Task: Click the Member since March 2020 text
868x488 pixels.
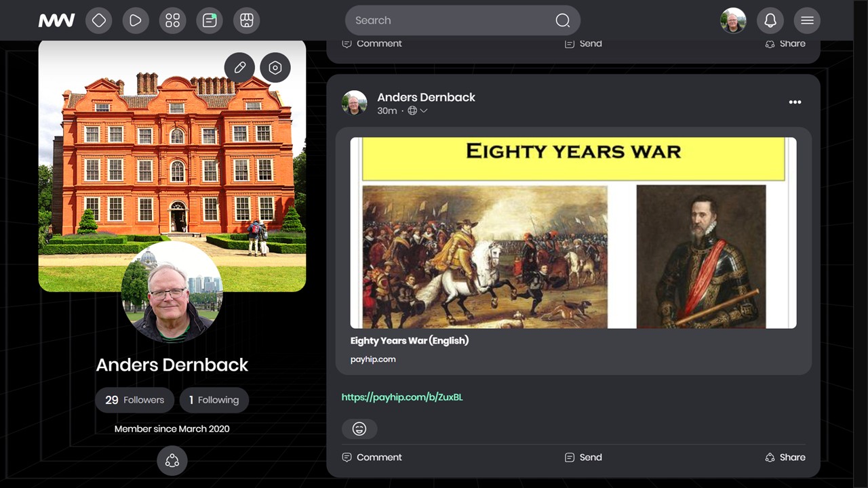Action: 172,428
